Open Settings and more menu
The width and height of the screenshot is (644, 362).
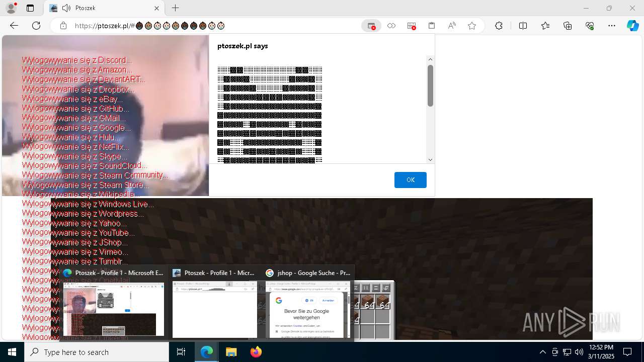[x=612, y=26]
